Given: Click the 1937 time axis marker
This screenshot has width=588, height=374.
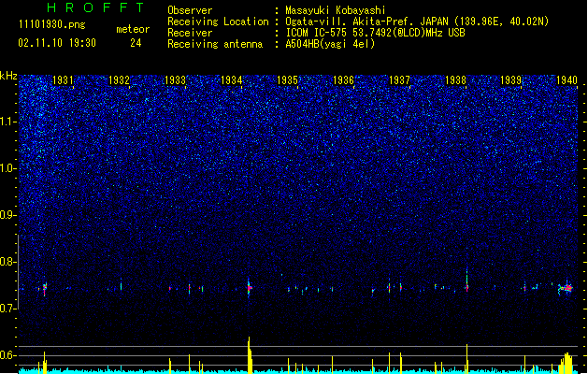Looking at the screenshot, I should (x=399, y=79).
